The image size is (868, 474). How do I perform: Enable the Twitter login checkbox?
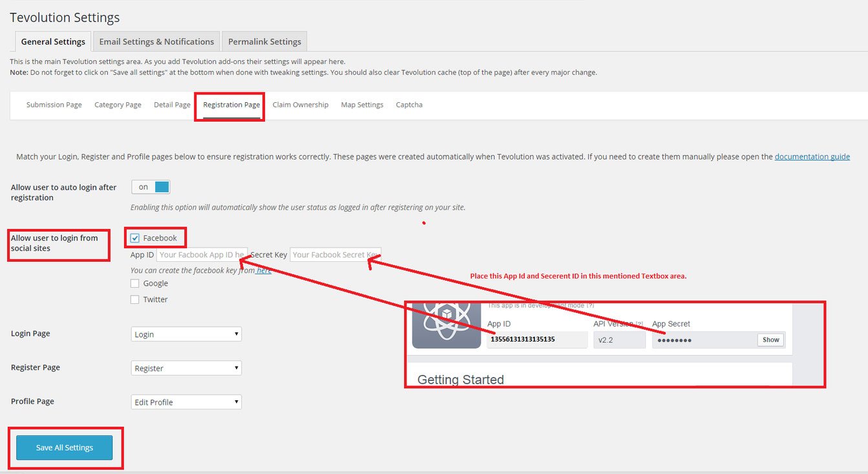click(135, 299)
